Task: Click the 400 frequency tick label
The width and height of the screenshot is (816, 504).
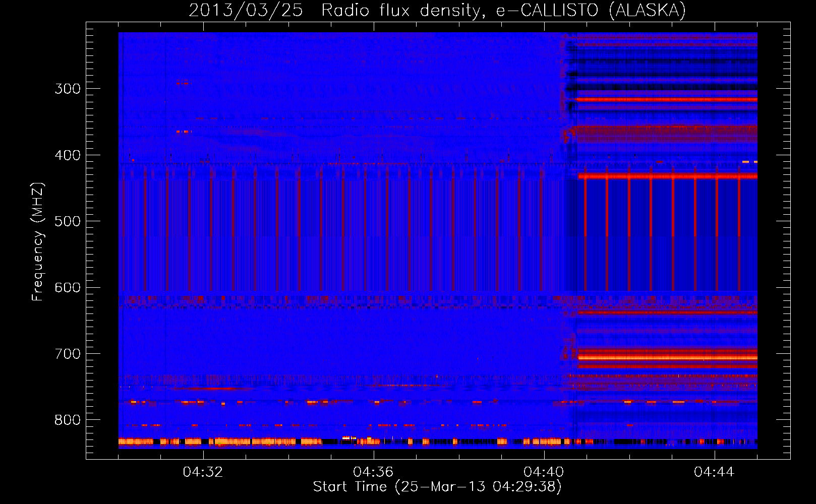Action: (x=68, y=155)
